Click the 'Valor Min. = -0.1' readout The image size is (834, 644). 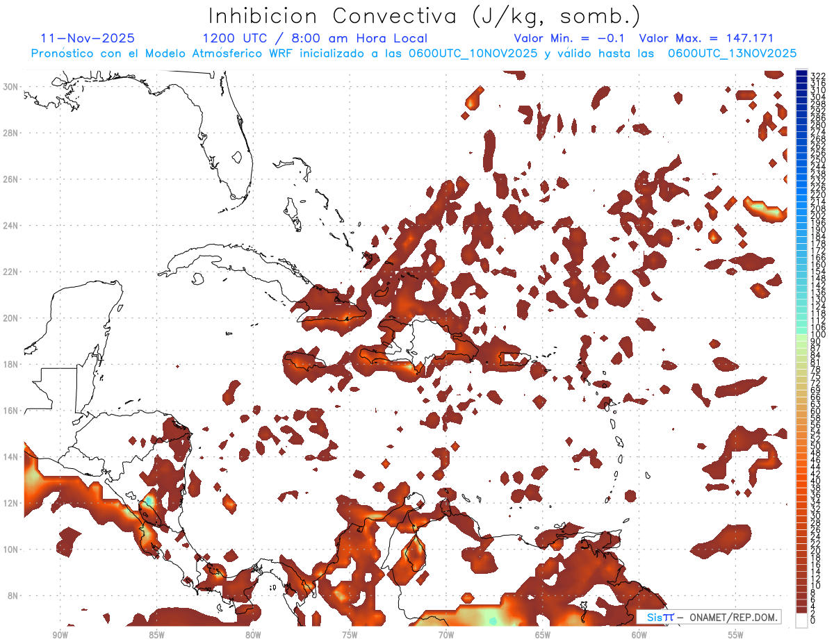point(570,38)
